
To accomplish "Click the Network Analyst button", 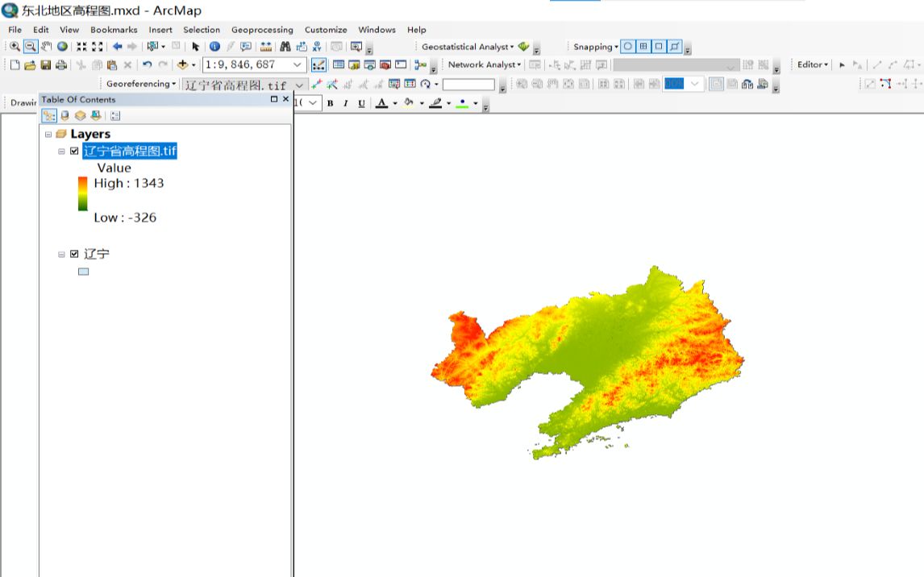I will (x=481, y=64).
